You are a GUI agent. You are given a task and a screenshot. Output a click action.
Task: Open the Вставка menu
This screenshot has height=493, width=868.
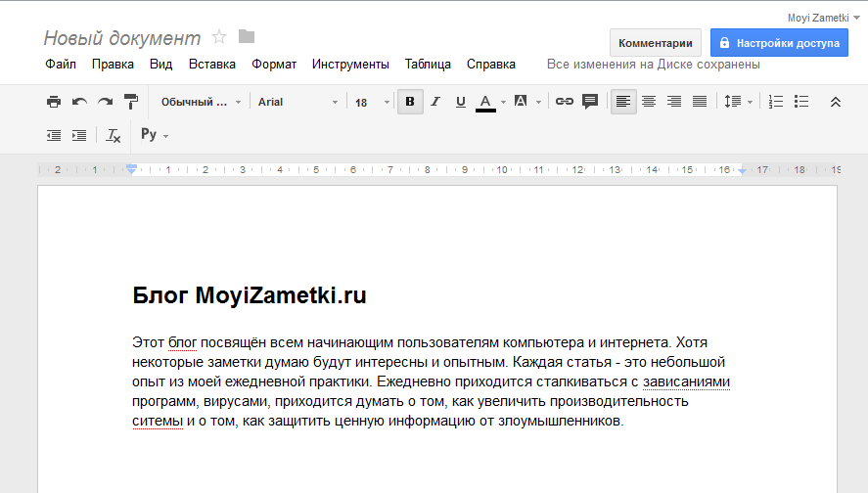(x=212, y=65)
